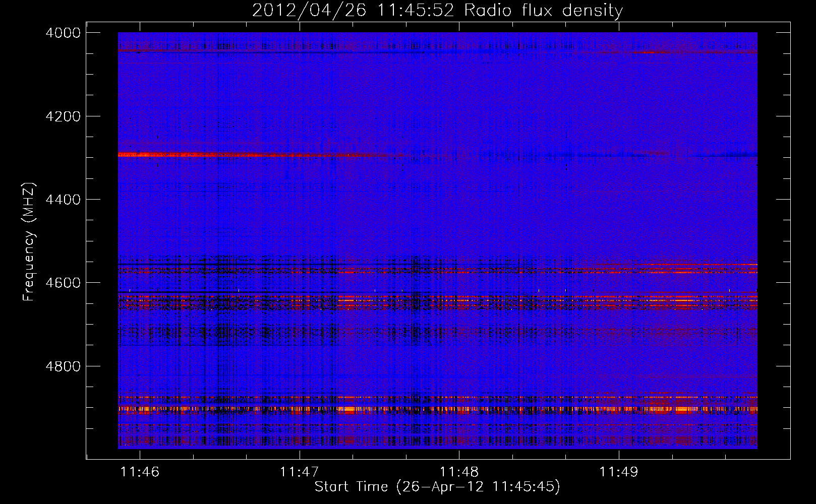Click the 11:46 time axis label
The width and height of the screenshot is (816, 504).
[x=140, y=472]
